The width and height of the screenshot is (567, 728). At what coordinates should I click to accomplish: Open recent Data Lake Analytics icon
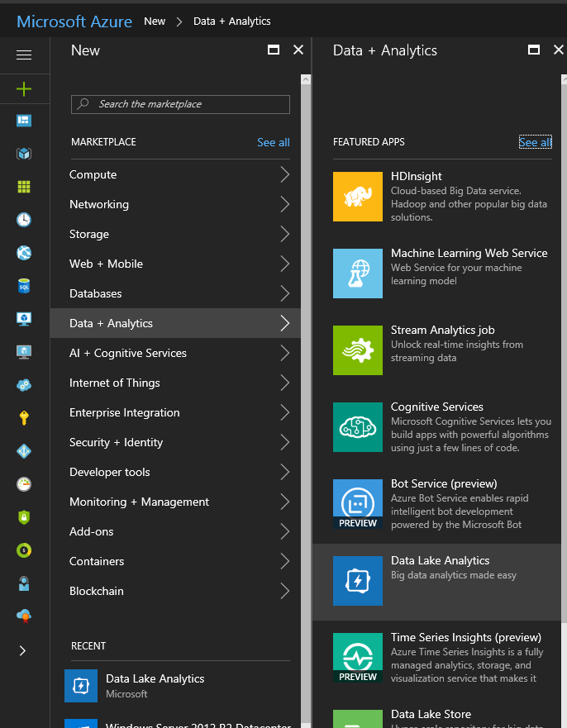81,686
